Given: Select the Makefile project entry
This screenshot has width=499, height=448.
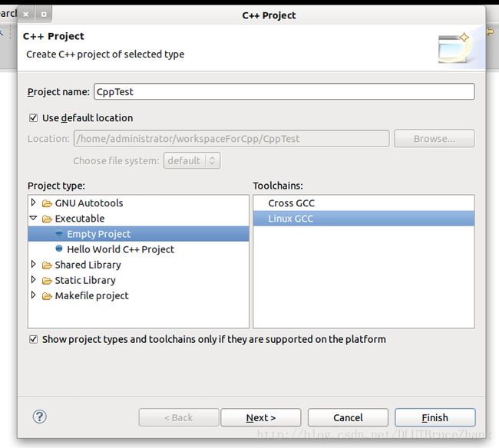Looking at the screenshot, I should pos(91,296).
